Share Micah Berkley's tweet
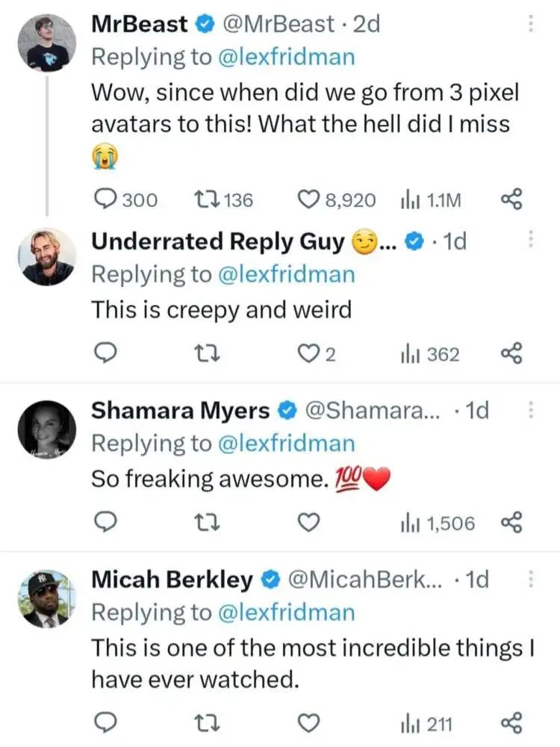The image size is (560, 747). click(x=511, y=722)
